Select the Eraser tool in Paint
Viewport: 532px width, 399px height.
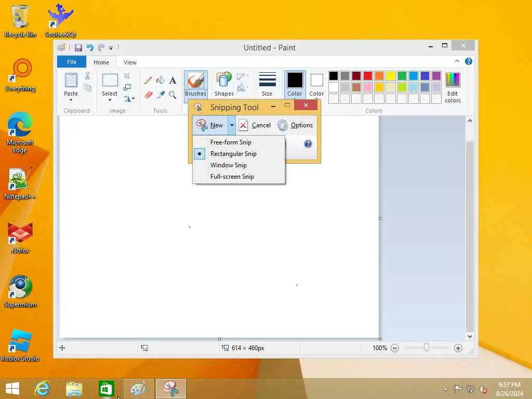pyautogui.click(x=148, y=95)
